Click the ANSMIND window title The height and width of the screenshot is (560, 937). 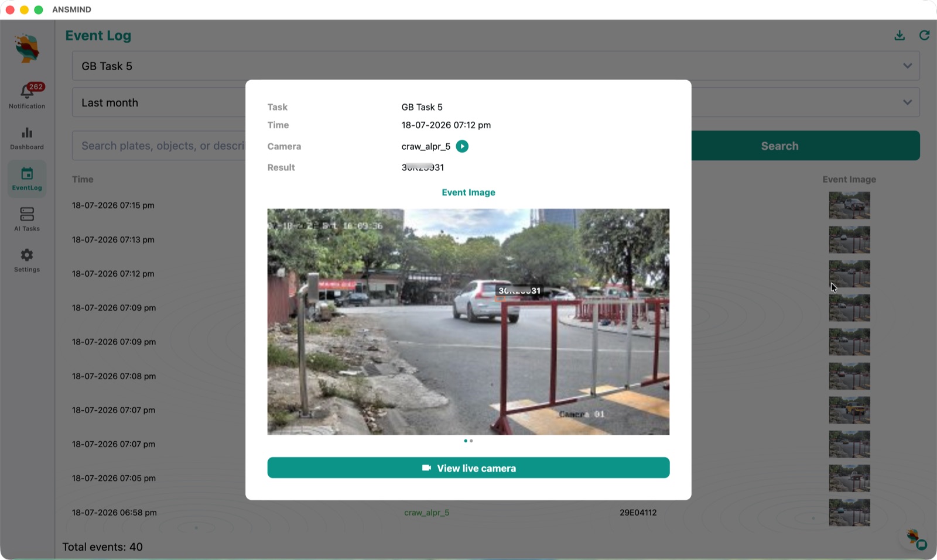pos(71,9)
